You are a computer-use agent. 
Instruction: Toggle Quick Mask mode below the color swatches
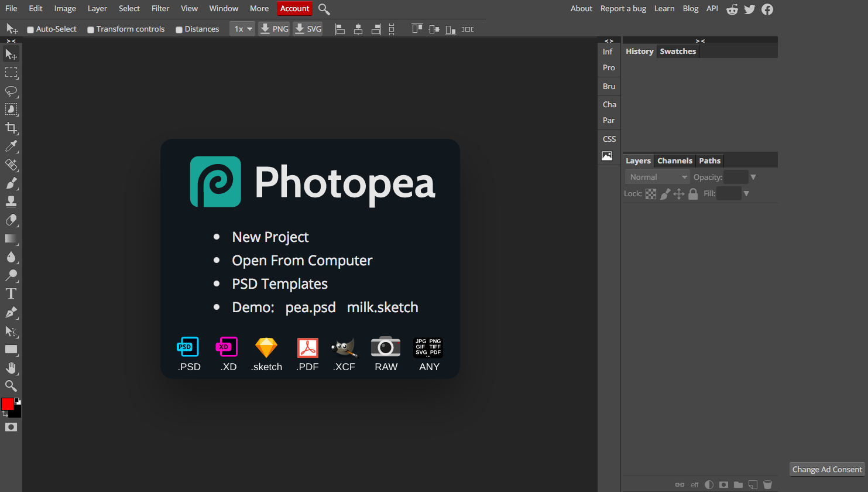click(11, 428)
